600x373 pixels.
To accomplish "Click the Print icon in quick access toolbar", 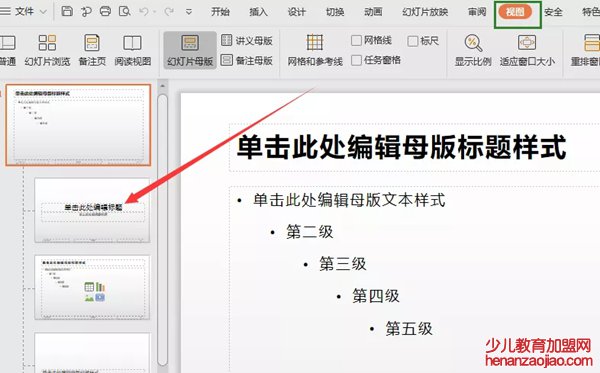I will point(105,11).
